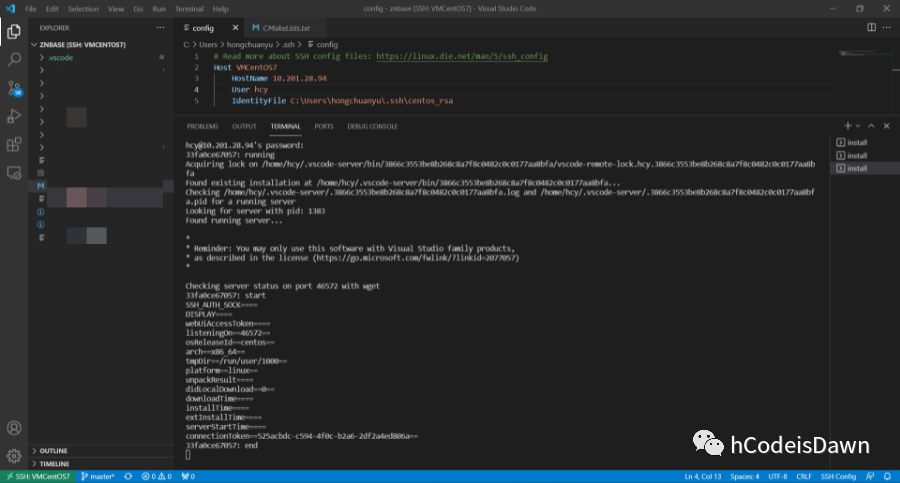Click the feedback icon in status bar
The width and height of the screenshot is (900, 483).
point(870,477)
